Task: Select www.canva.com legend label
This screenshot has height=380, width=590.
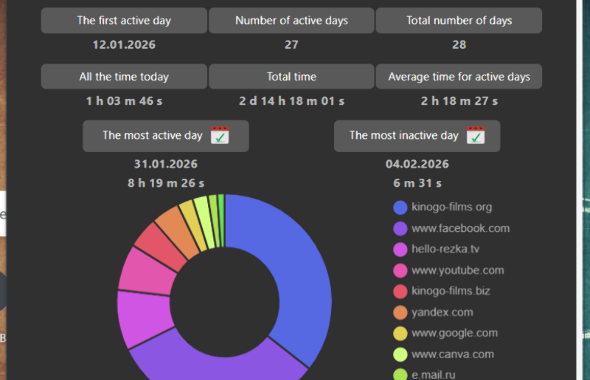Action: pos(453,354)
